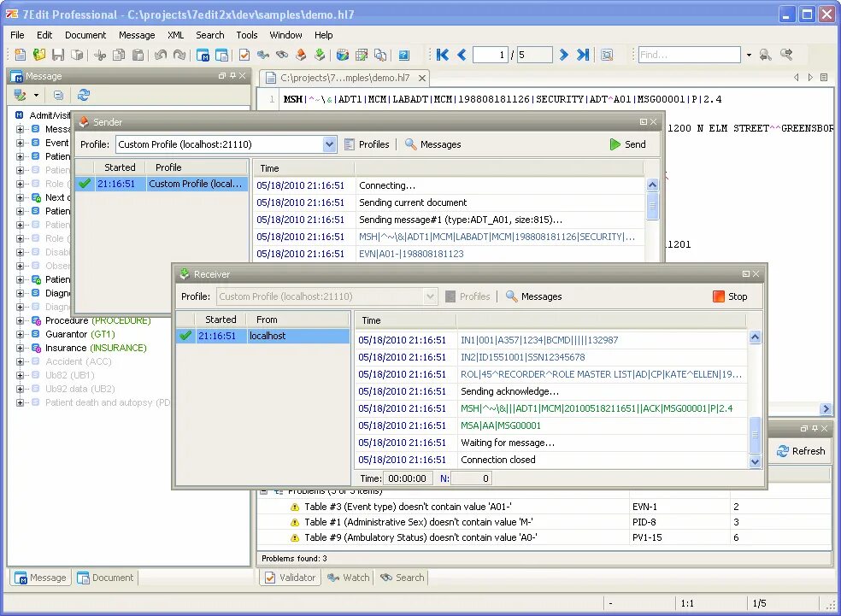Viewport: 841px width, 616px height.
Task: Go to the next message
Action: pos(563,55)
